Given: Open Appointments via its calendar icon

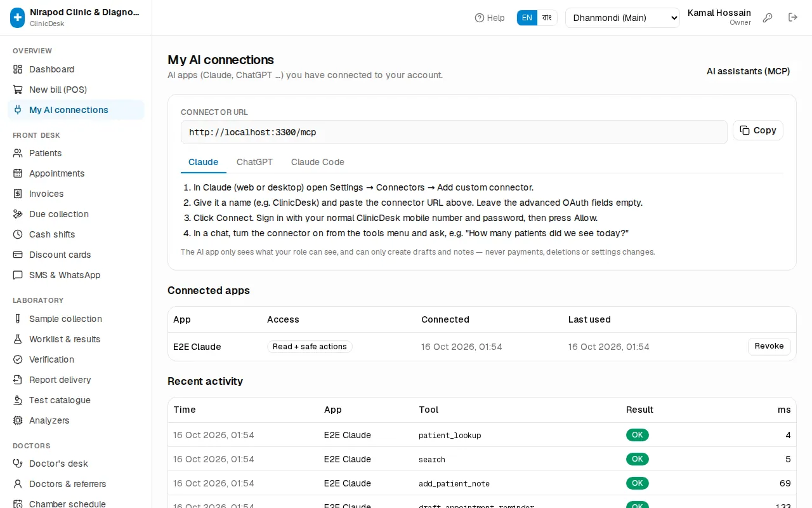Looking at the screenshot, I should coord(18,173).
